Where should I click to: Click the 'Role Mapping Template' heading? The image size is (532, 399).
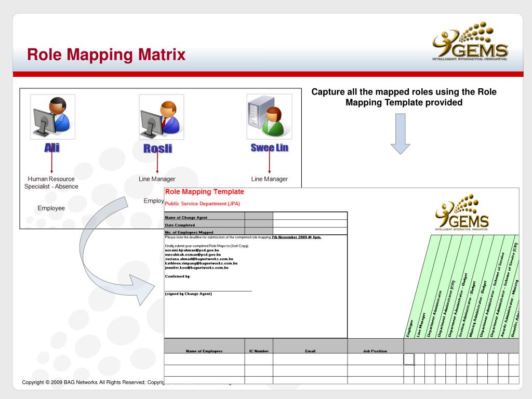(205, 192)
